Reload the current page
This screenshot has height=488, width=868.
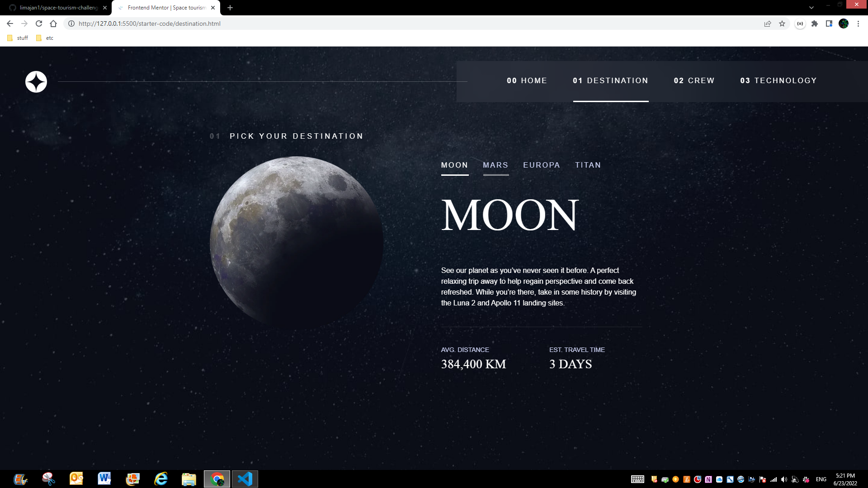(38, 23)
